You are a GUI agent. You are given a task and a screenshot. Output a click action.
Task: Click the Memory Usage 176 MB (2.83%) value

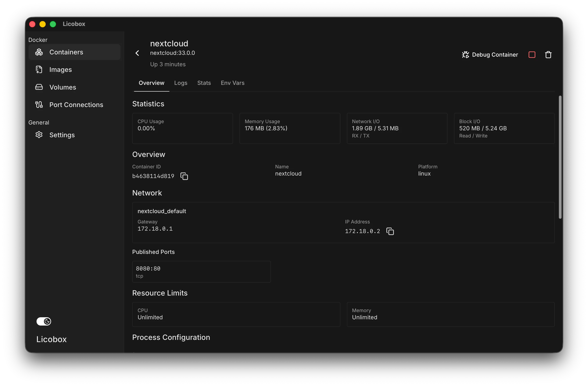266,128
